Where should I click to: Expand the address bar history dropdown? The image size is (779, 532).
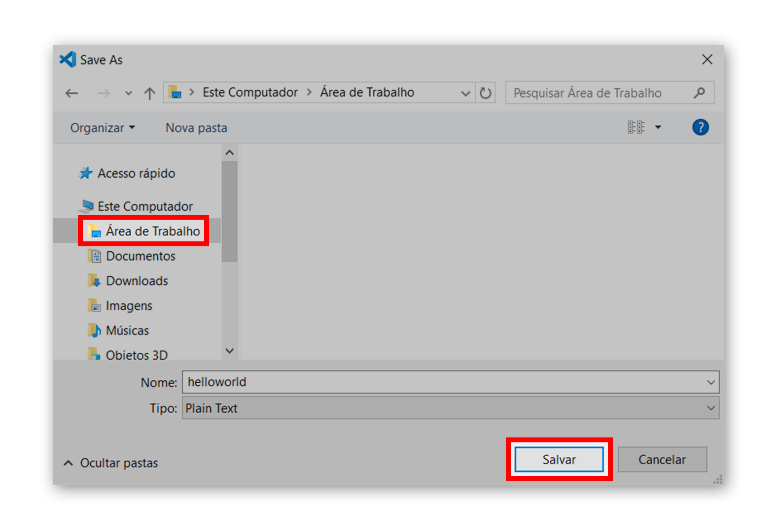pos(465,93)
